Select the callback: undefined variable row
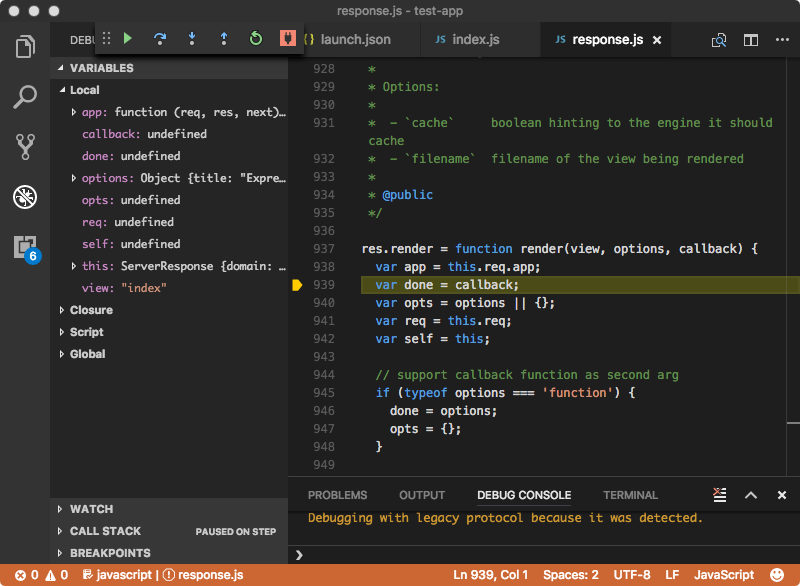800x586 pixels. pyautogui.click(x=169, y=134)
